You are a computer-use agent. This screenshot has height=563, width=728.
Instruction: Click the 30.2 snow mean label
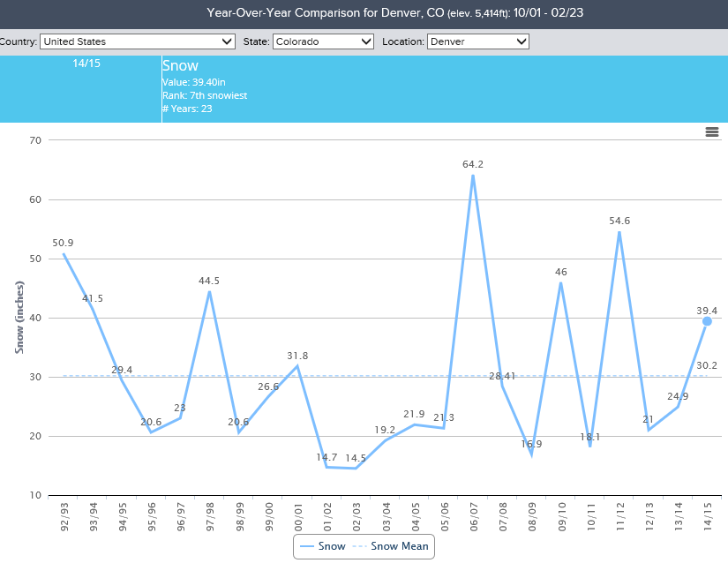pos(706,365)
